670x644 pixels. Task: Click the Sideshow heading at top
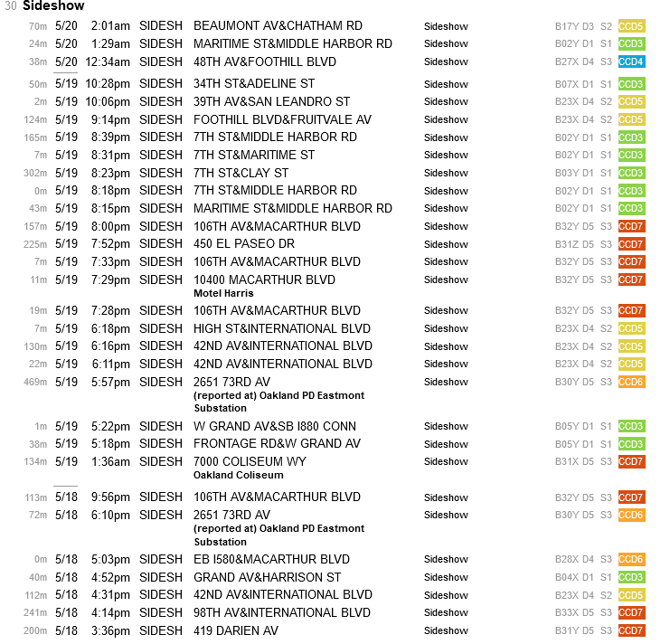(x=53, y=5)
